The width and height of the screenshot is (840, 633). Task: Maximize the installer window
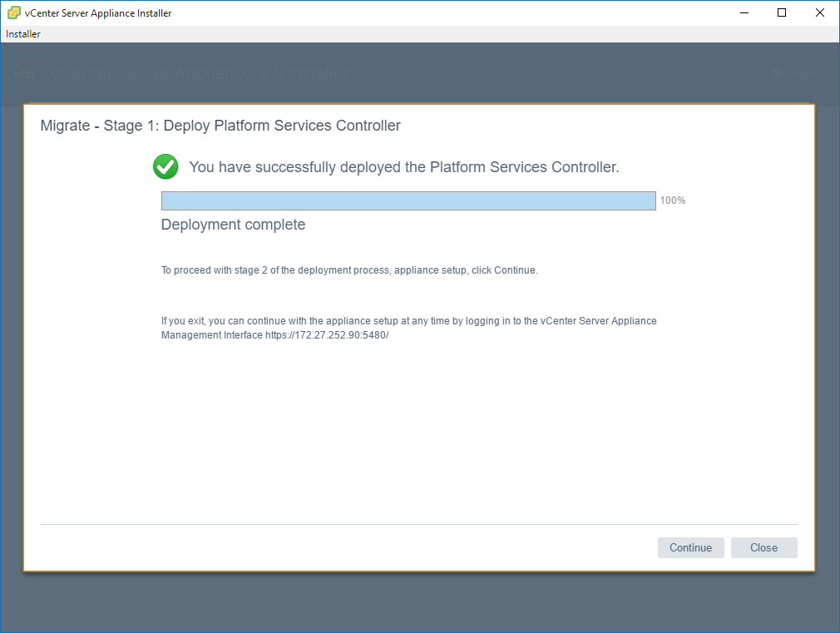click(782, 12)
